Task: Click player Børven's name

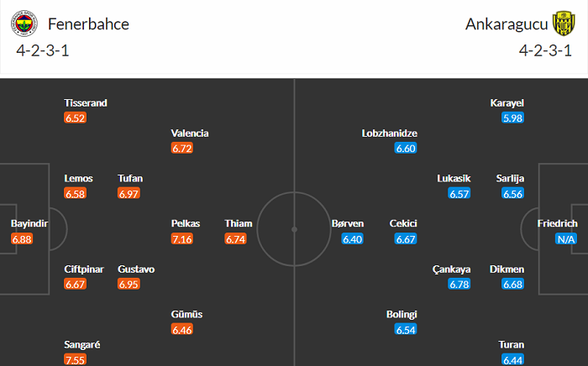Action: click(x=349, y=224)
